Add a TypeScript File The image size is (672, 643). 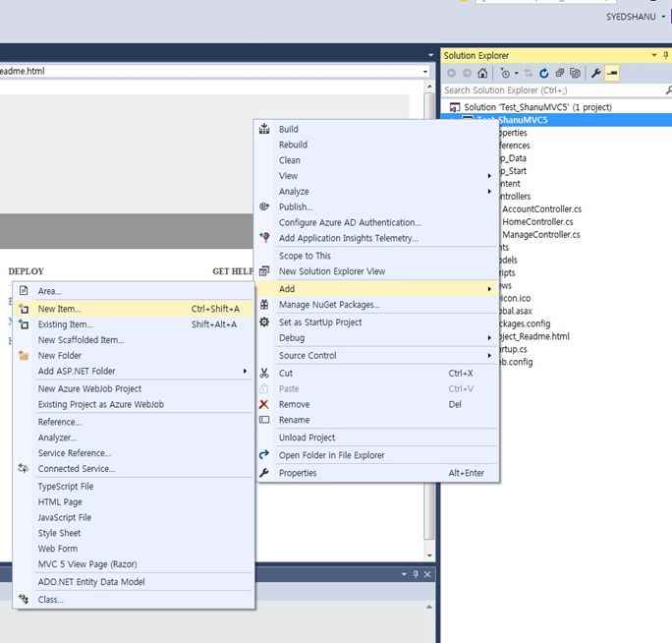pos(66,487)
